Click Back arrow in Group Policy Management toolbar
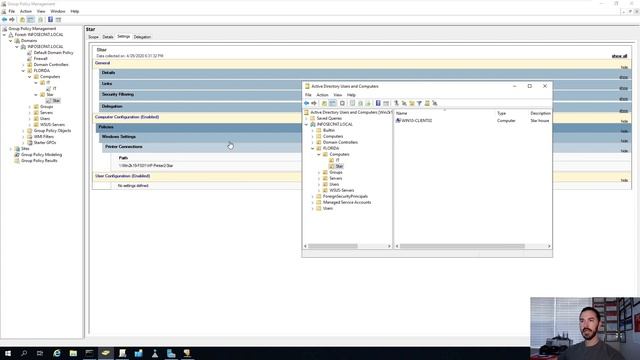The height and width of the screenshot is (360, 640). click(x=4, y=20)
